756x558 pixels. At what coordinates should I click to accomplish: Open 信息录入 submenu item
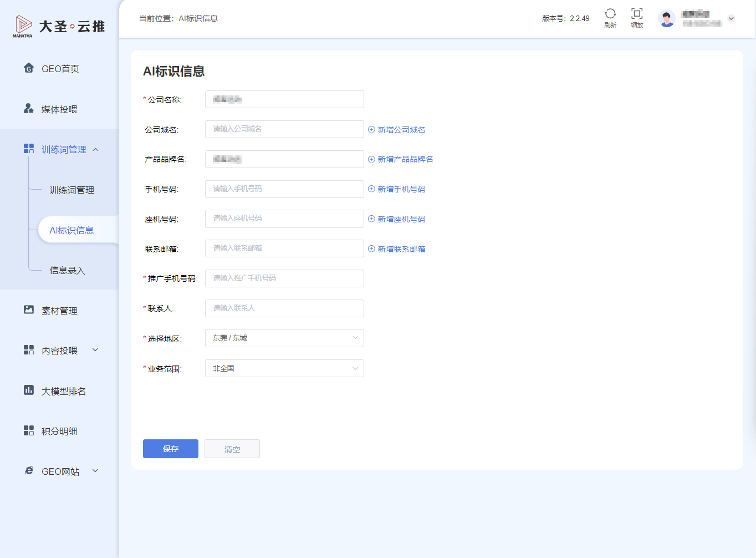[67, 270]
